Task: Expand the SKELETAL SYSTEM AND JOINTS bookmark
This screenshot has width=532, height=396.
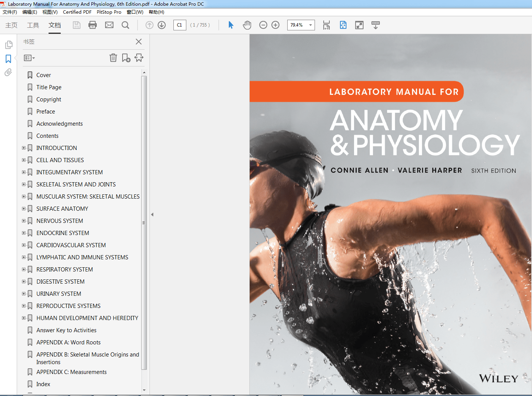Action: click(x=24, y=184)
